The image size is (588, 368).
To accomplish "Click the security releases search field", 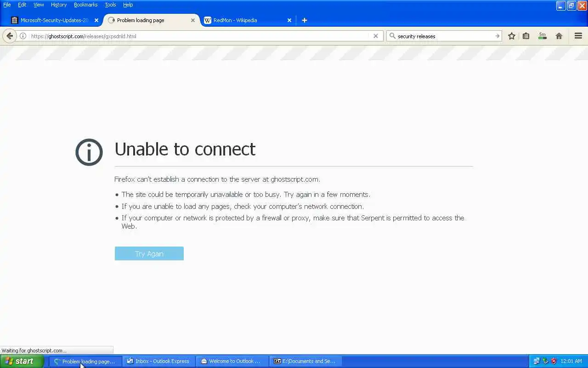I will point(444,36).
